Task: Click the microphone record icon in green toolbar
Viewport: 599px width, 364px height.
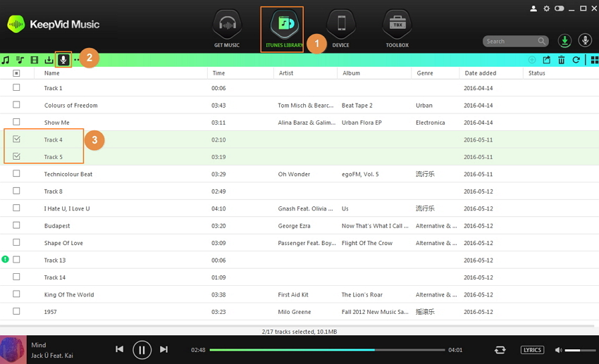Action: 63,60
